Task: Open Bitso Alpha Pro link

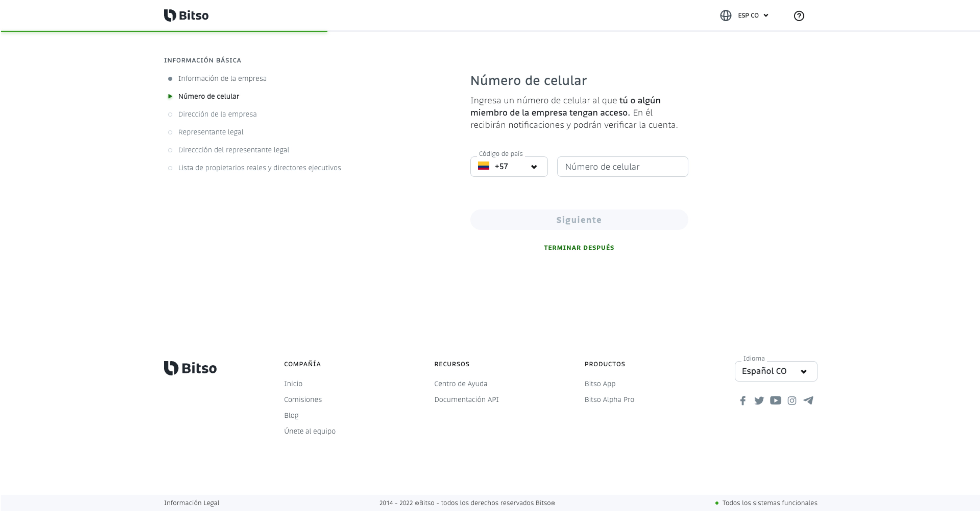Action: (609, 400)
